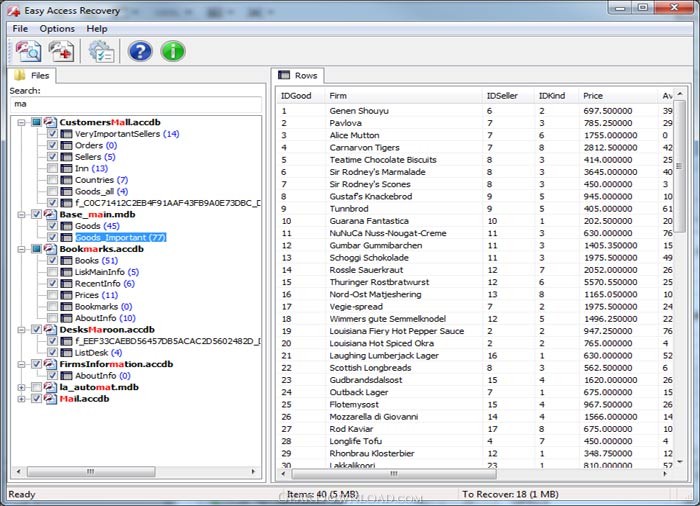Click the green info about icon

[173, 51]
